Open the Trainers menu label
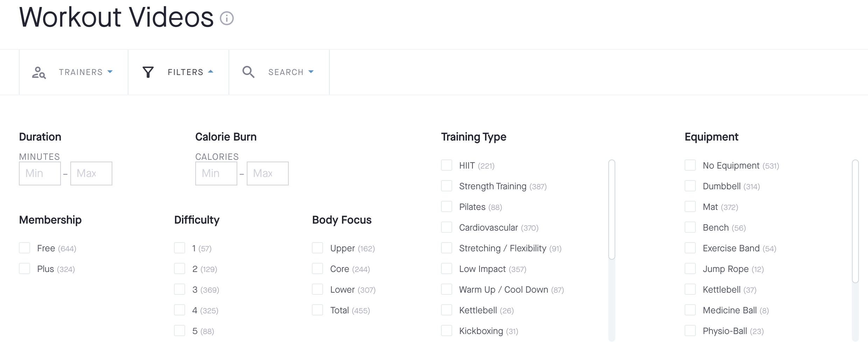The height and width of the screenshot is (354, 868). pos(81,72)
